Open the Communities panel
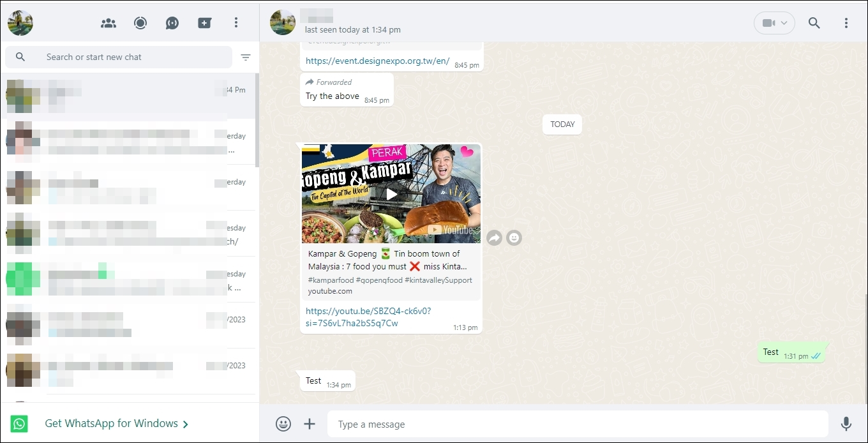Viewport: 868px width, 443px height. 108,23
